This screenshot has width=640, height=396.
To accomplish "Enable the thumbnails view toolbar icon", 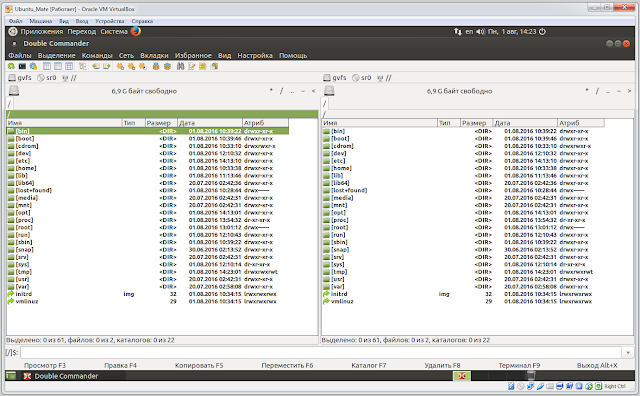I will (x=69, y=66).
